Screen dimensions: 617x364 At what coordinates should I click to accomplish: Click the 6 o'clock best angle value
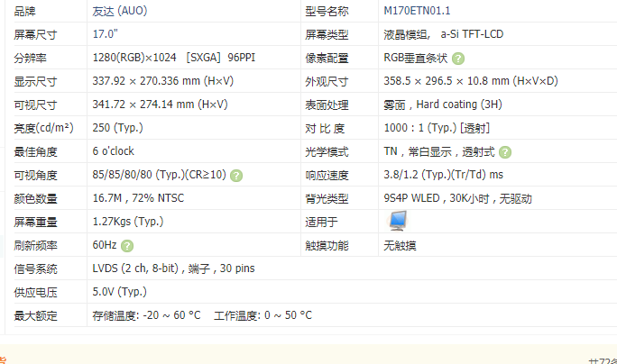click(x=113, y=151)
